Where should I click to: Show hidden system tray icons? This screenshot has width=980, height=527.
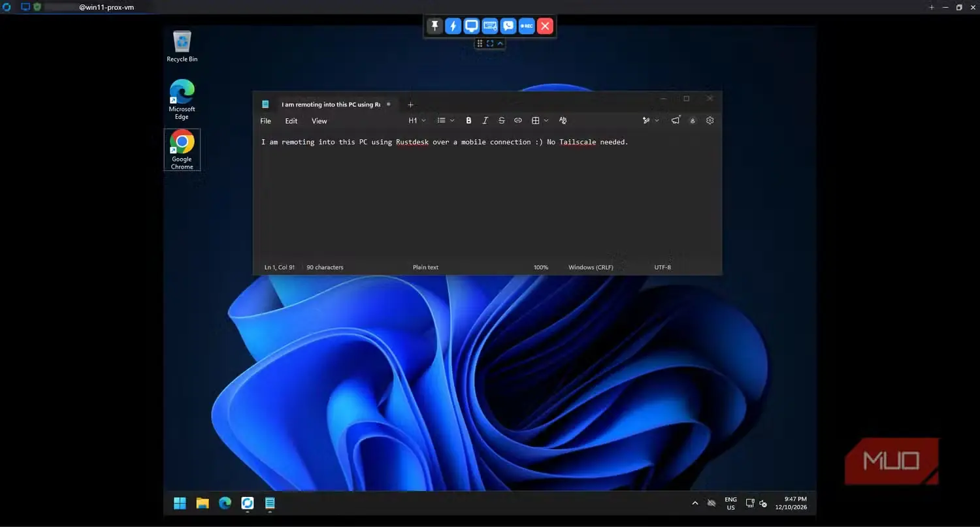[x=694, y=503]
